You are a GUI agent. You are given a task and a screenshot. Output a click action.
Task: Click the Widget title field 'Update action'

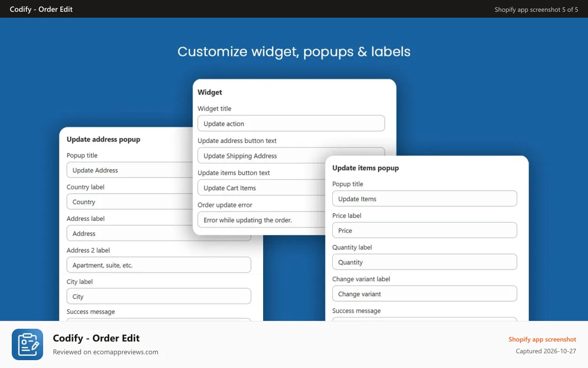291,123
